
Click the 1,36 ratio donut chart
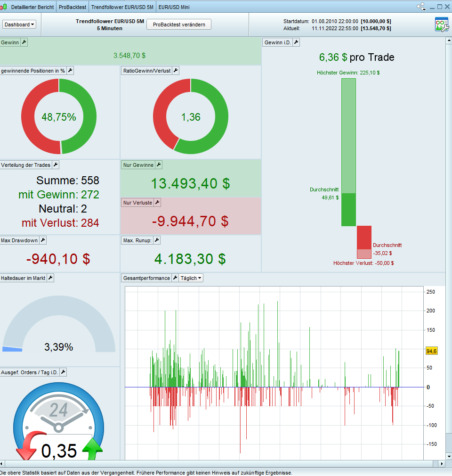(x=191, y=116)
